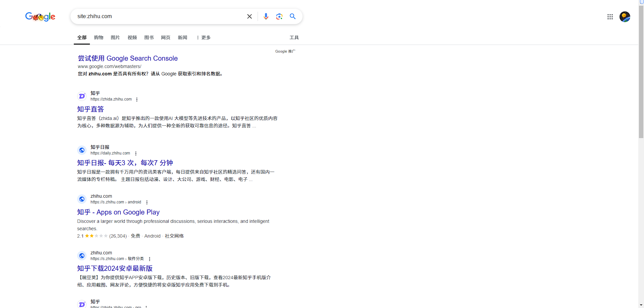Select the 全部 tab
The width and height of the screenshot is (644, 308).
[x=82, y=38]
